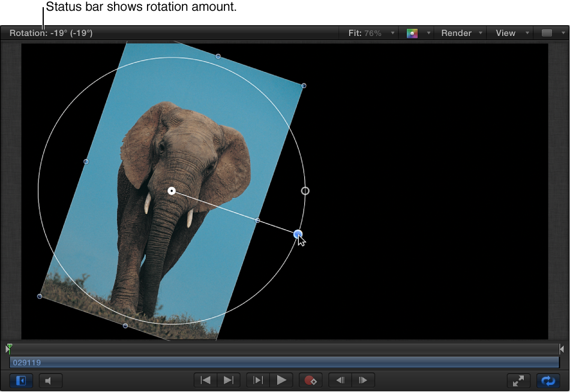
Task: Click the fullscreen playback icon
Action: click(518, 380)
